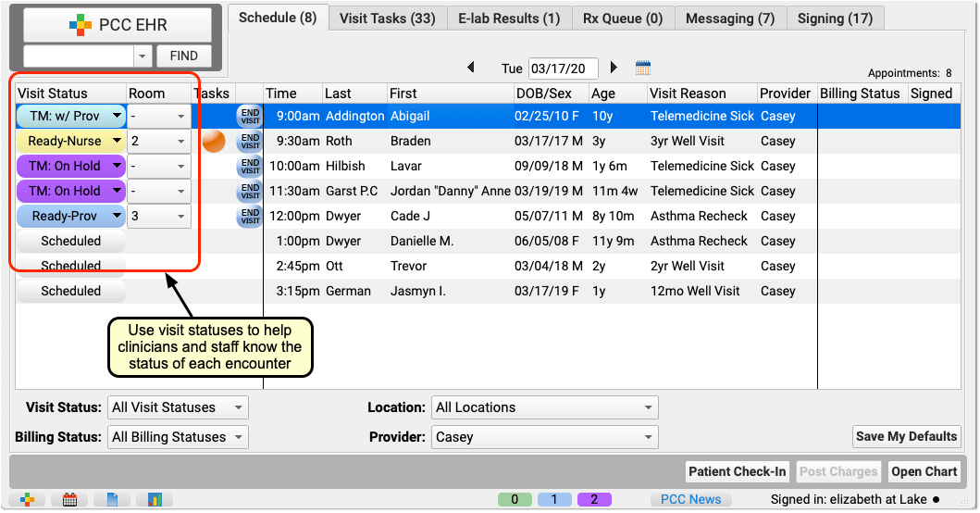980x513 pixels.
Task: Click Scheduled status for Danielle Dwyer
Action: point(70,242)
